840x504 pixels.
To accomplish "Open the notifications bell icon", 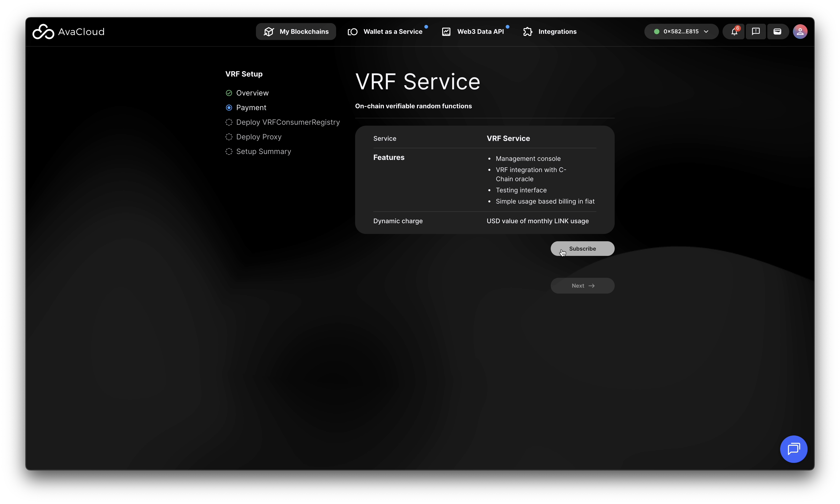I will pos(734,32).
